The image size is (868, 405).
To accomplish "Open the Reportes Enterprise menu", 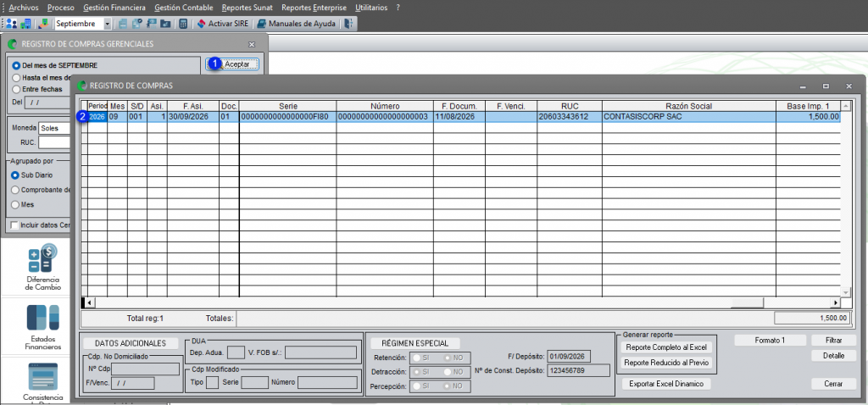I will pyautogui.click(x=314, y=8).
